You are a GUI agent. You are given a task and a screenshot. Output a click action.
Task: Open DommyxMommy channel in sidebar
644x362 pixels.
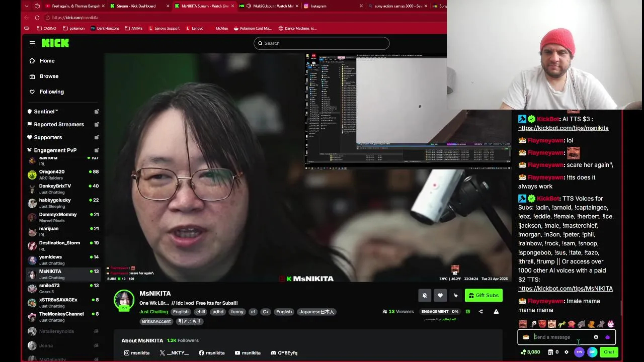tap(63, 217)
